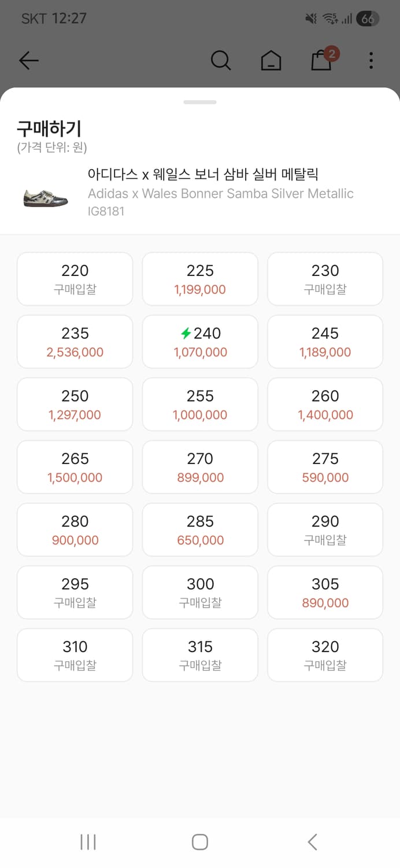Expand bid option on size 320
This screenshot has width=400, height=868.
pyautogui.click(x=325, y=655)
